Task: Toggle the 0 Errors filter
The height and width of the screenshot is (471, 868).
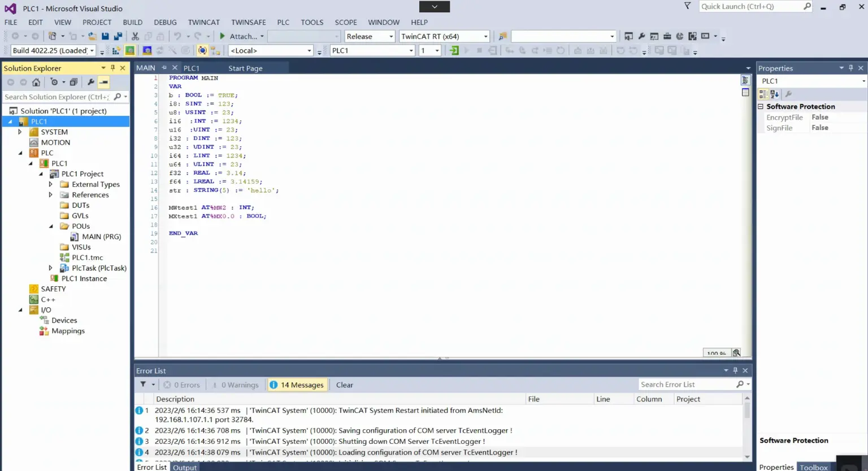Action: coord(182,385)
